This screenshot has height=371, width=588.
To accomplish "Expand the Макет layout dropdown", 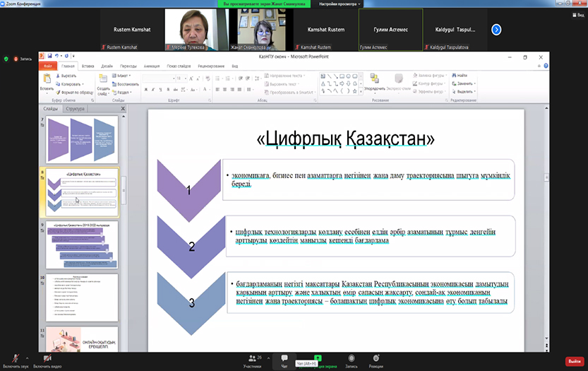I will click(124, 75).
